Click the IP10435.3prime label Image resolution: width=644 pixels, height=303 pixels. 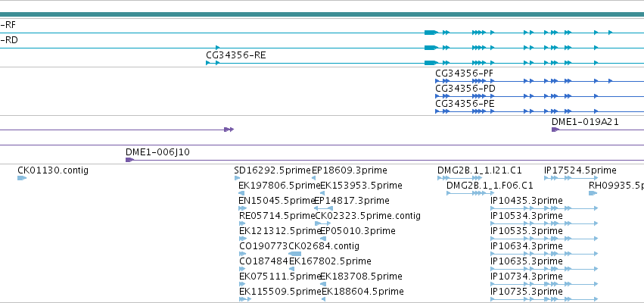coord(526,201)
